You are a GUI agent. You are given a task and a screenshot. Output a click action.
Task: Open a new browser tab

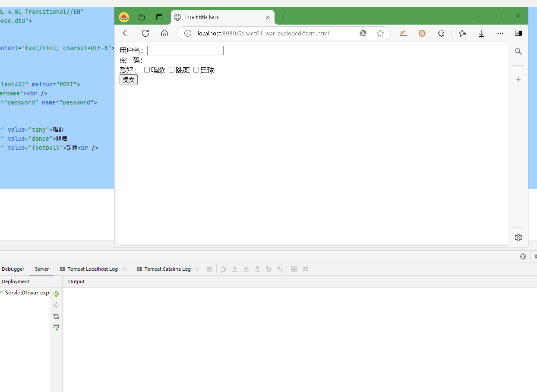pos(284,17)
